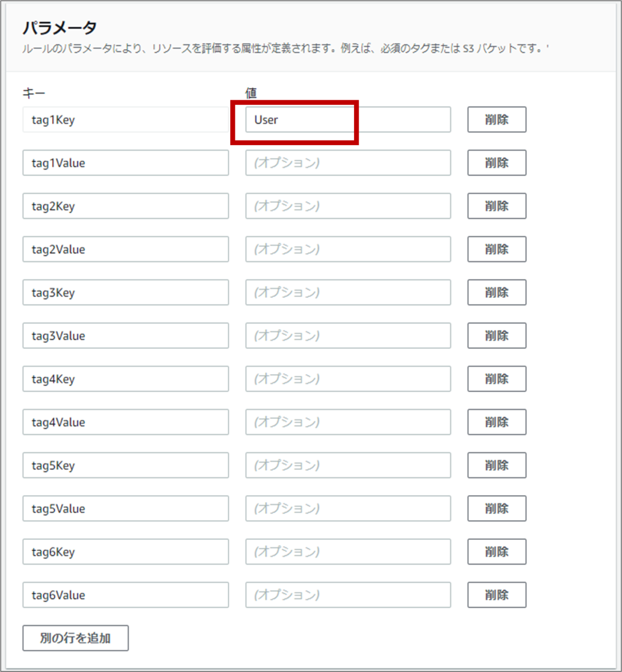This screenshot has height=672, width=622.
Task: Edit the tag6Key key name field
Action: [x=126, y=552]
